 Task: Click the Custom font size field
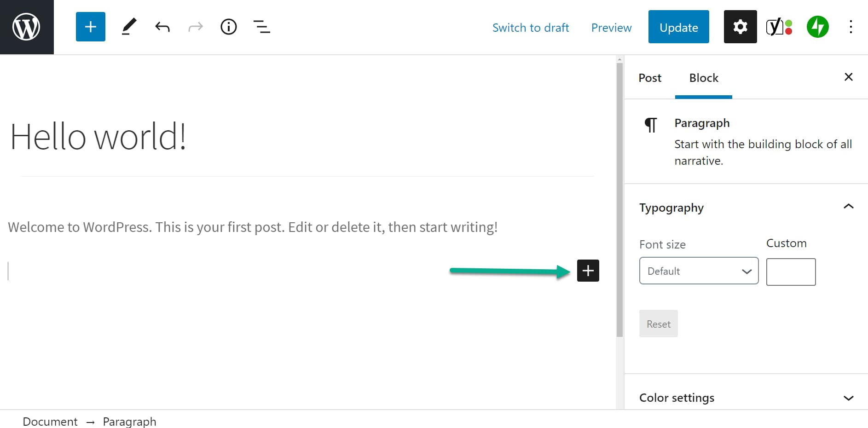coord(791,272)
